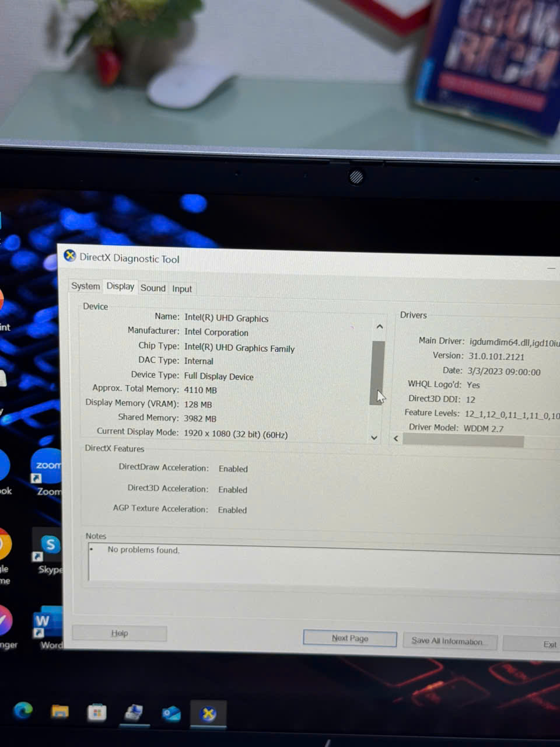Go to the Input tab
This screenshot has width=560, height=747.
[182, 289]
